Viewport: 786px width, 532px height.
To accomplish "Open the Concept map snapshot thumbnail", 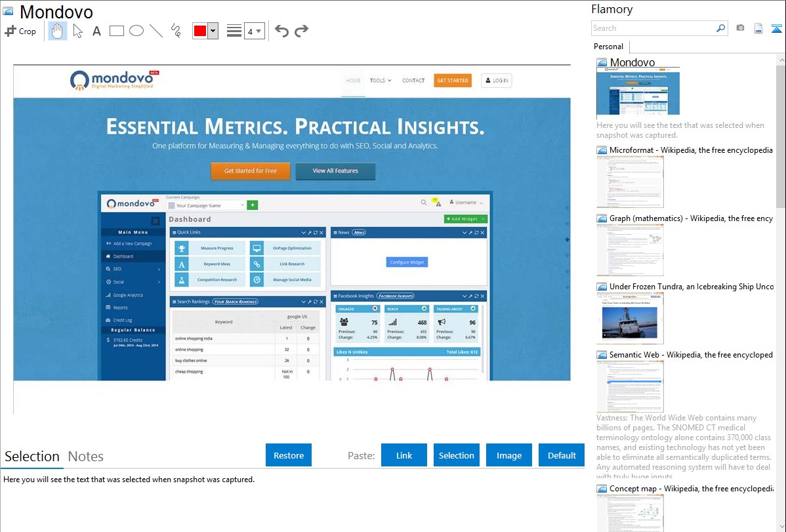I will tap(630, 513).
